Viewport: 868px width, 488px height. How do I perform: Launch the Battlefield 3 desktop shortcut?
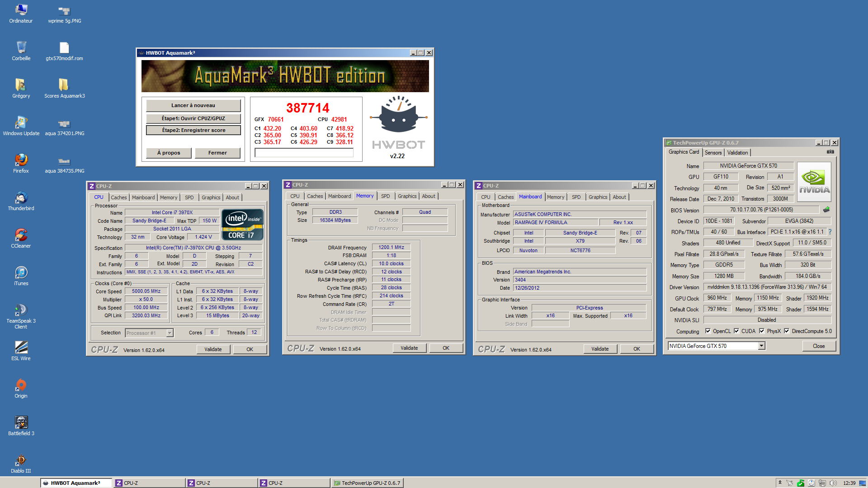point(21,426)
